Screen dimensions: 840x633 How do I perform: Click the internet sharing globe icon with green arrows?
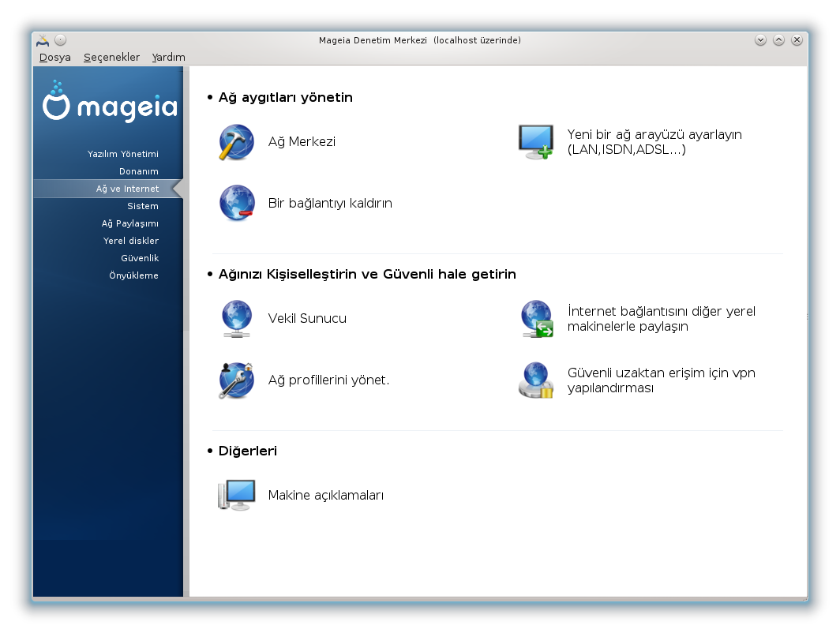point(537,319)
